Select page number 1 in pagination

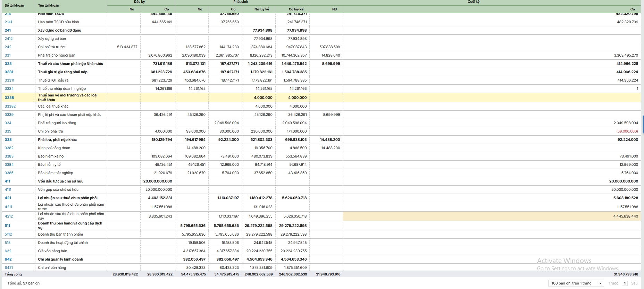(x=625, y=283)
